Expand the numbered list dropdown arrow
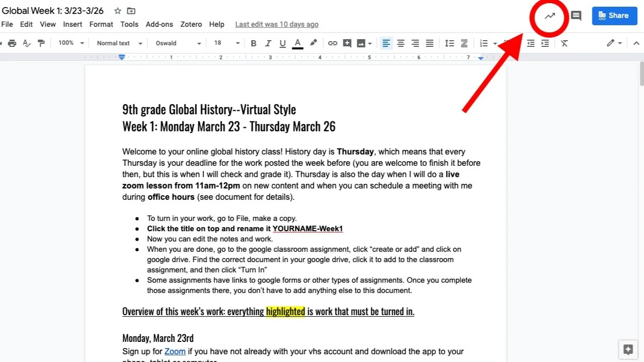The image size is (644, 362). tap(495, 43)
